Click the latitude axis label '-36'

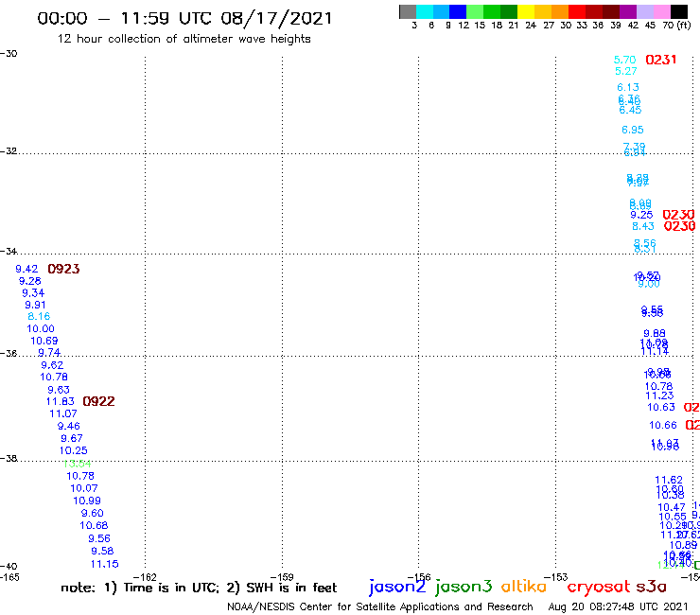point(9,353)
